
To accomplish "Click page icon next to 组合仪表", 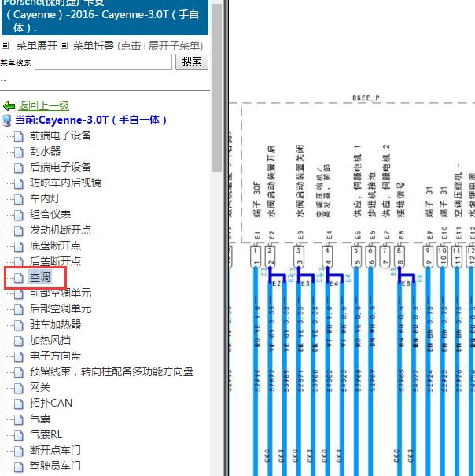I will pos(19,215).
